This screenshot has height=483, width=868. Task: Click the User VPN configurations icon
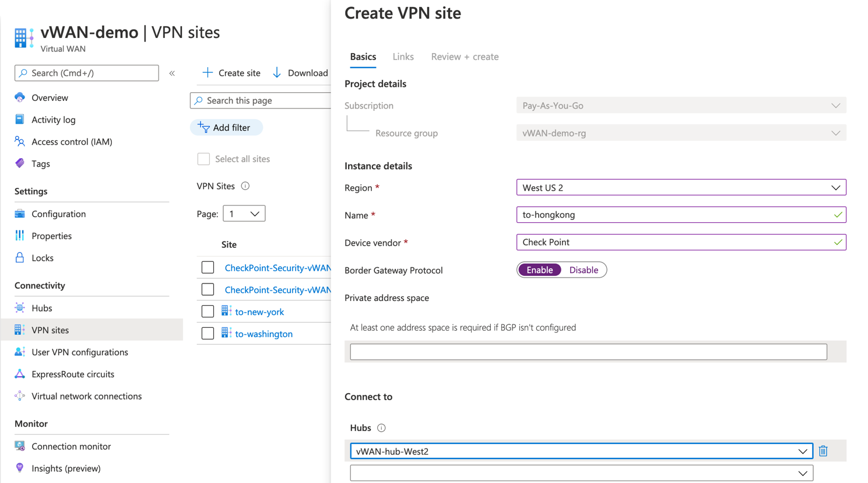click(x=20, y=352)
